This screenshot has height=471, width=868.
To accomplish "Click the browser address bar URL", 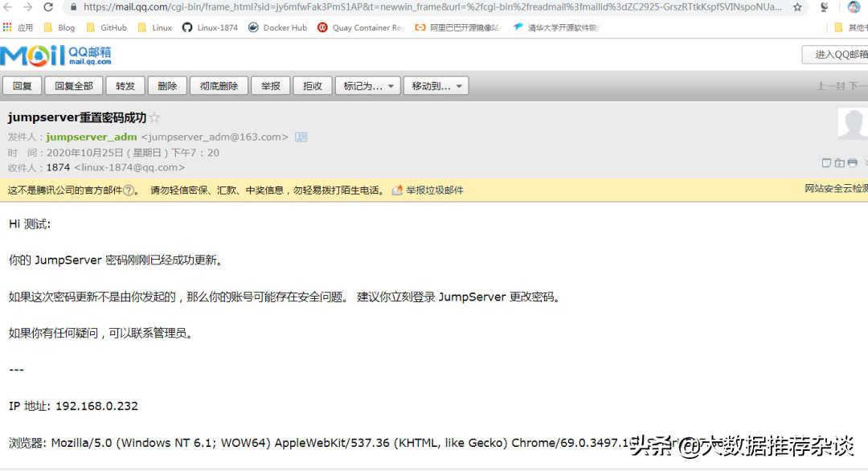I will (426, 7).
